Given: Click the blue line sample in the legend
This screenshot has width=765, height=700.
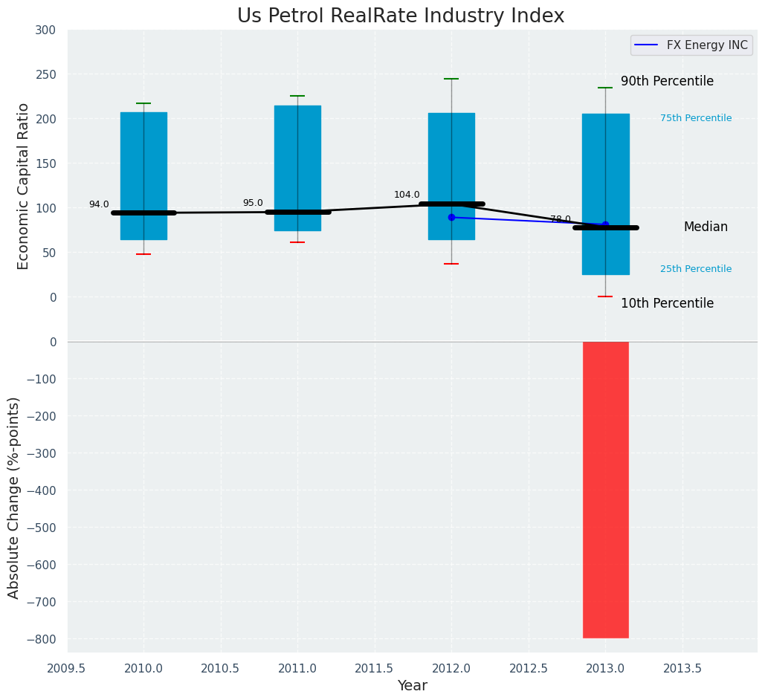Looking at the screenshot, I should click(647, 45).
